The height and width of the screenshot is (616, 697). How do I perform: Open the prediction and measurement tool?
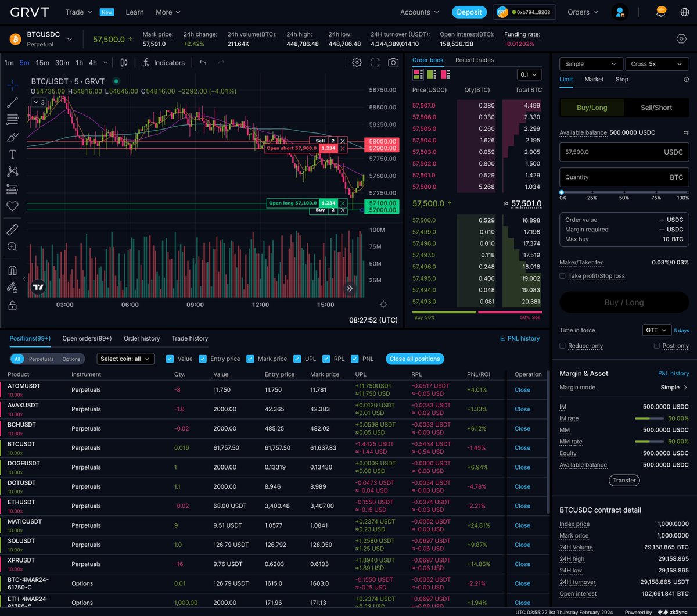[x=12, y=189]
